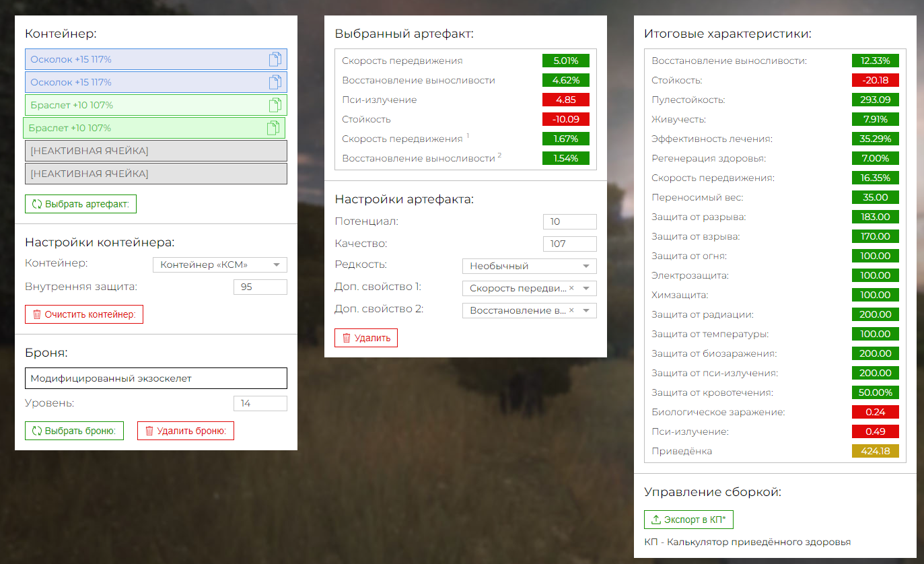Open the Редкость dropdown showing Необычный
This screenshot has width=924, height=564.
click(530, 266)
